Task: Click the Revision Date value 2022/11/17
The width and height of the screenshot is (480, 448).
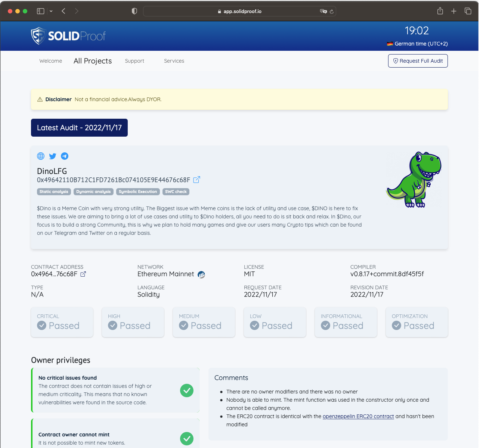Action: point(367,295)
